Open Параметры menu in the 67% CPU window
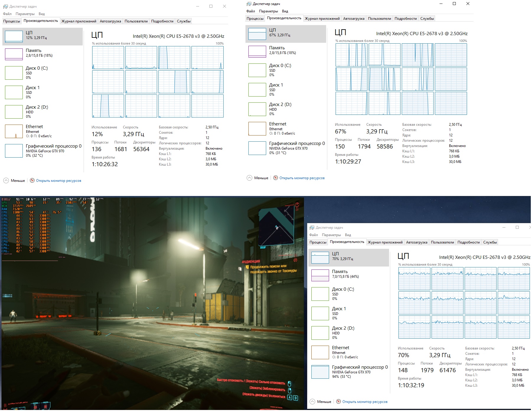This screenshot has height=415, width=532. (269, 11)
